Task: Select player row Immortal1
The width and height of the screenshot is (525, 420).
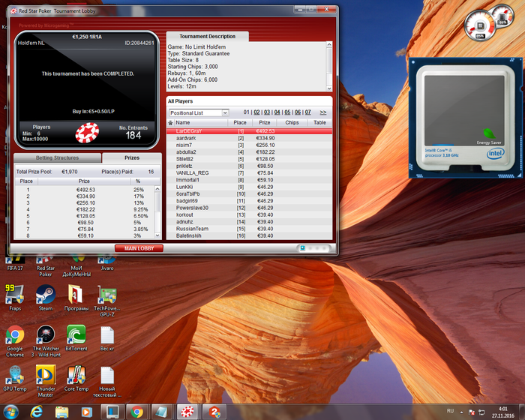Action: click(x=249, y=180)
